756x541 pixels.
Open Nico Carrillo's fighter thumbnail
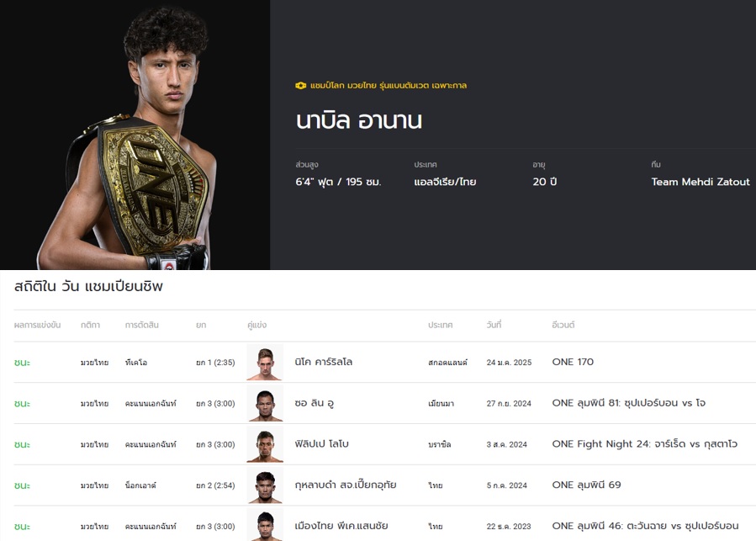pos(265,363)
